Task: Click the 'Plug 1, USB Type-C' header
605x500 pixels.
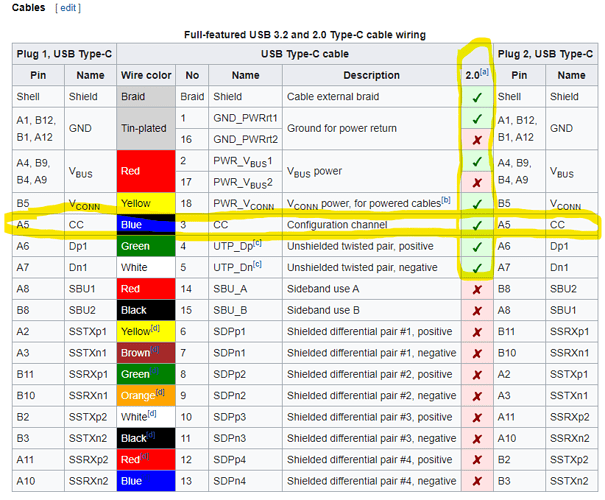Action: (64, 54)
